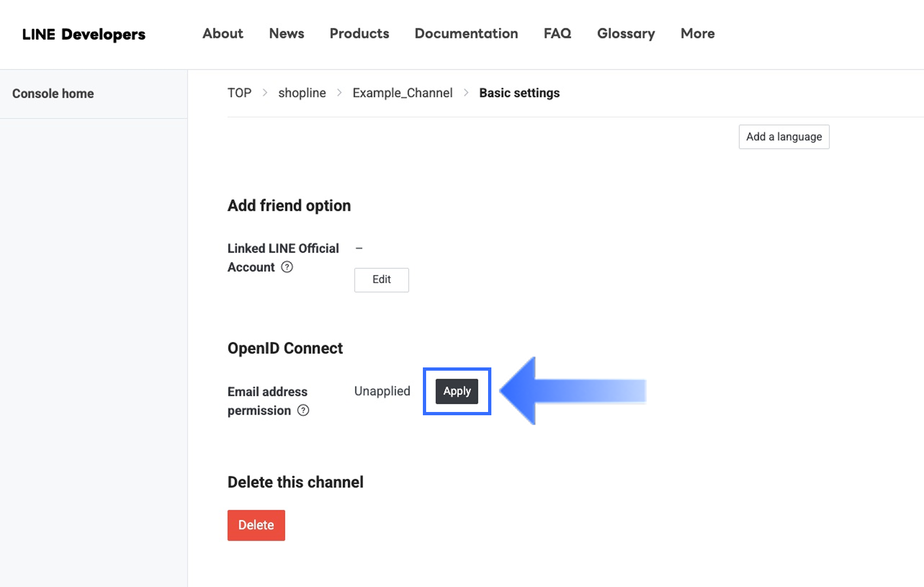Open help icon for Linked LINE Official Account
Image resolution: width=924 pixels, height=587 pixels.
pyautogui.click(x=287, y=267)
